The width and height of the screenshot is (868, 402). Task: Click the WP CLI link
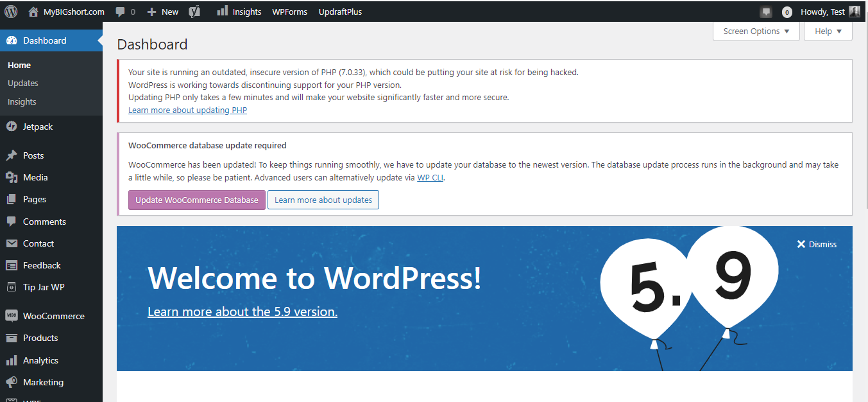point(430,177)
